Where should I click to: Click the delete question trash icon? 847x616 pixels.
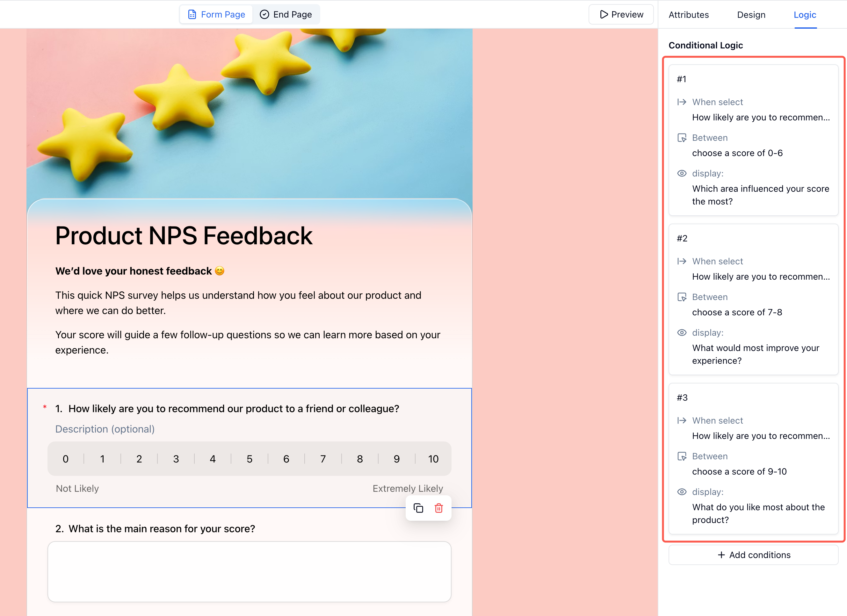(439, 508)
